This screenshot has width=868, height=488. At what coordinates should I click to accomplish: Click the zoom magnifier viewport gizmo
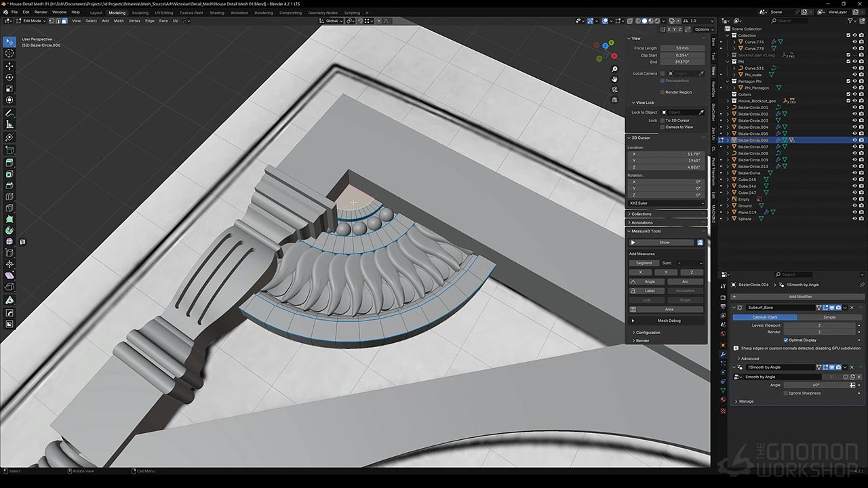(614, 69)
